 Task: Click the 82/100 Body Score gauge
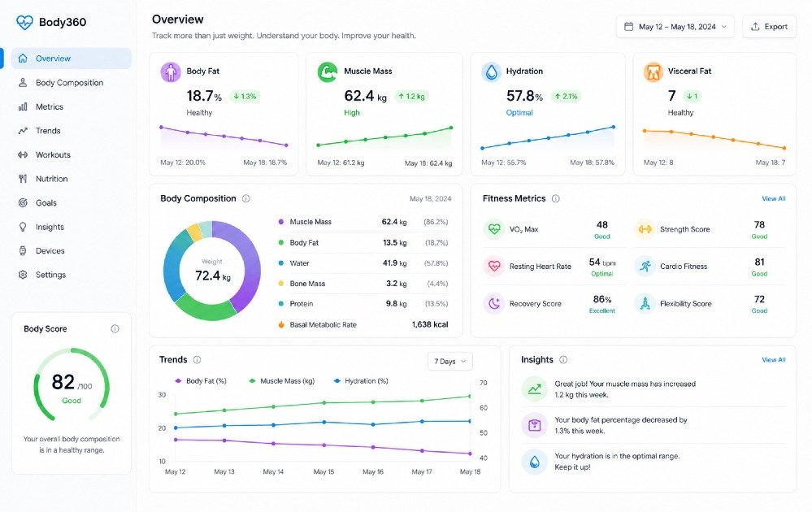(x=72, y=384)
